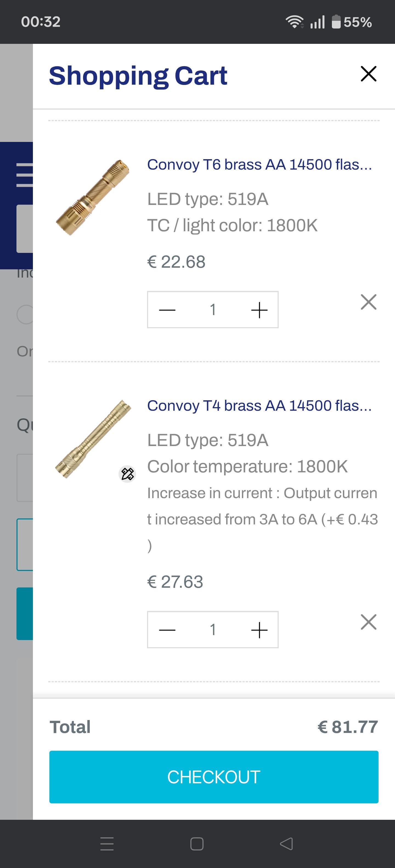Tap the edit icon beside T4 thumbnail
The height and width of the screenshot is (868, 395).
pos(128,474)
